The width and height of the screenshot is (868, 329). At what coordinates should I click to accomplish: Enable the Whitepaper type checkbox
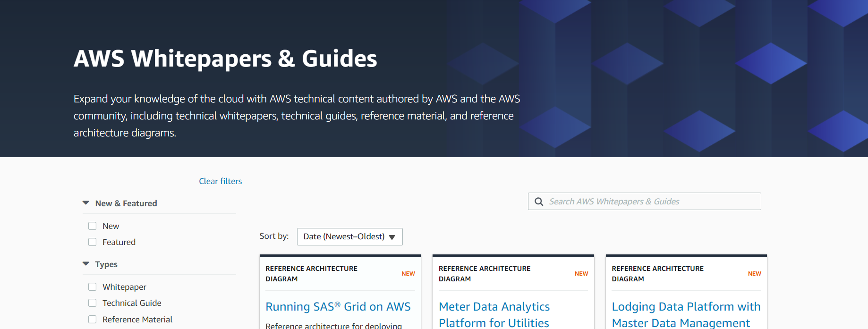93,287
